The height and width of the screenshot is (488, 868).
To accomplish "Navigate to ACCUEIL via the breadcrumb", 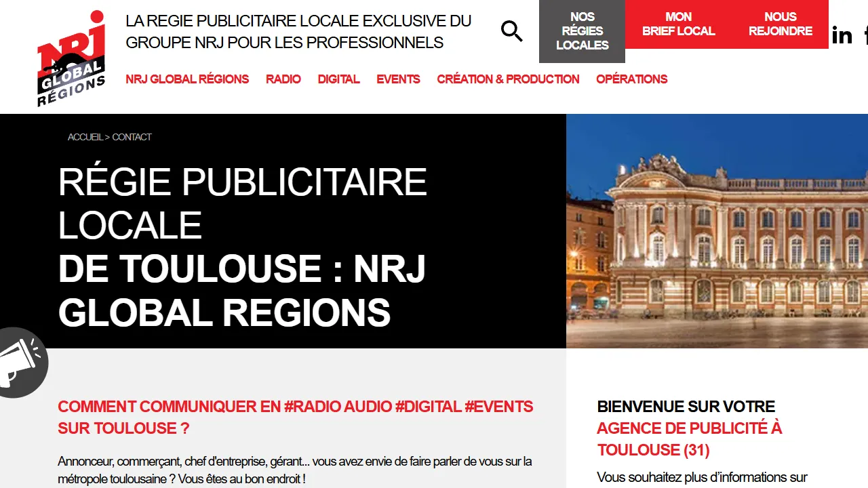I will pyautogui.click(x=85, y=137).
